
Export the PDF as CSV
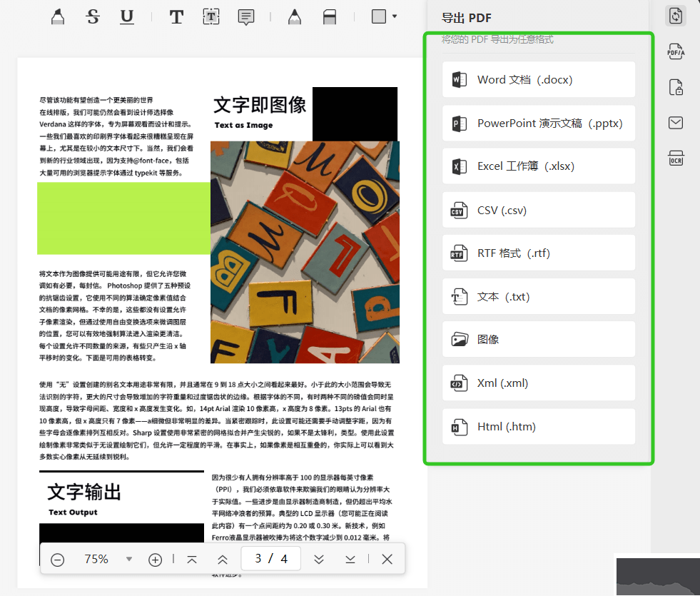[539, 209]
